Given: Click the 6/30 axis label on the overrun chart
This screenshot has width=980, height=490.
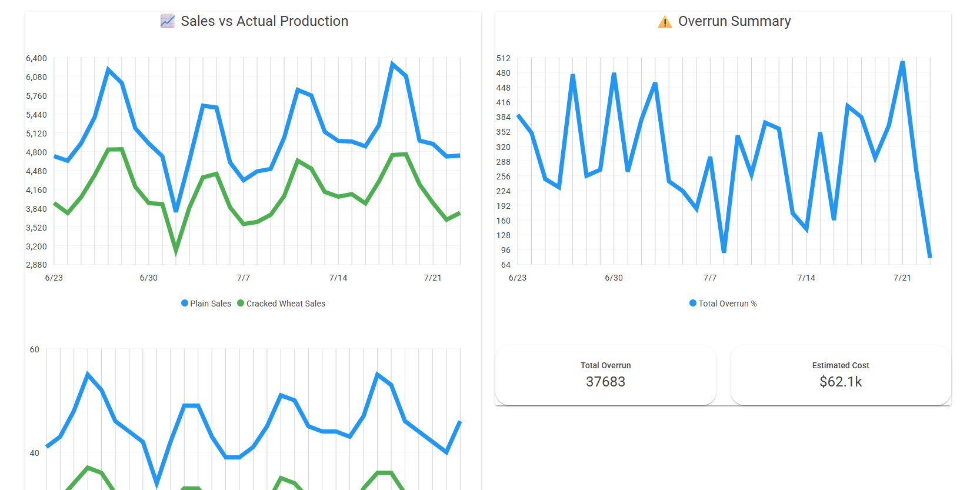Looking at the screenshot, I should point(614,278).
